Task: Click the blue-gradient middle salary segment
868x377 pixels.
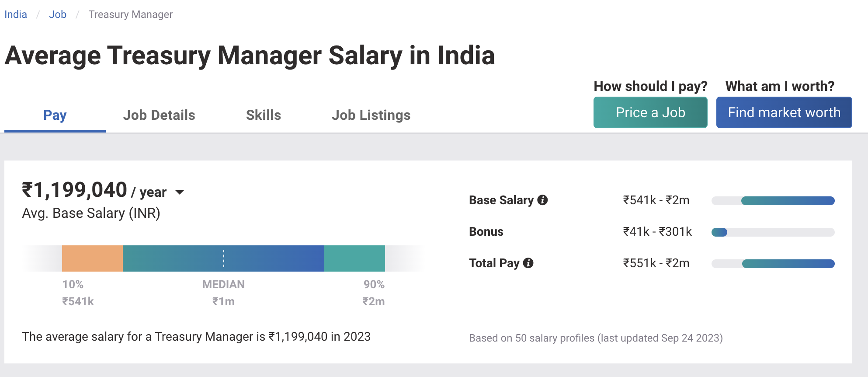Action: pos(271,258)
